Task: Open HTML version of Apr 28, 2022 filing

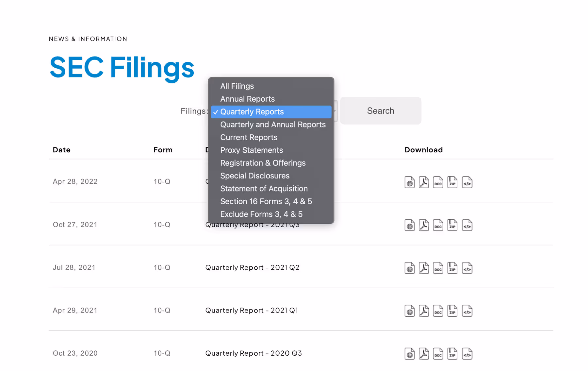Action: [409, 182]
